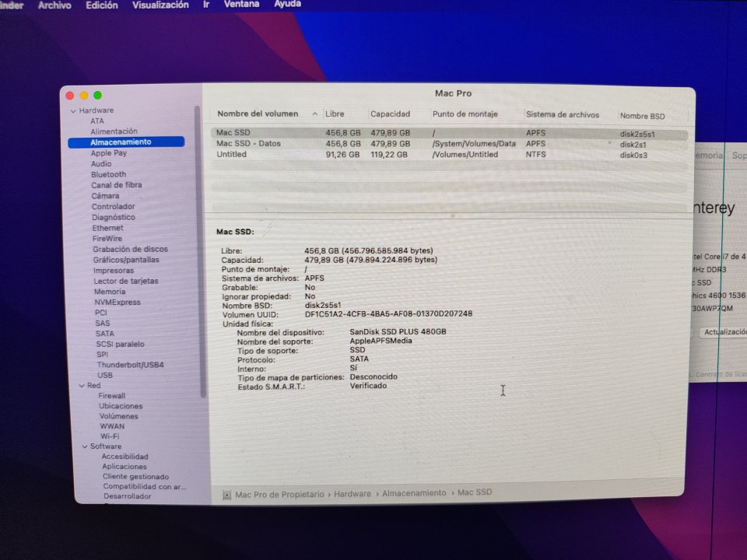Open the Ventana menu
Viewport: 747px width, 560px height.
click(241, 4)
